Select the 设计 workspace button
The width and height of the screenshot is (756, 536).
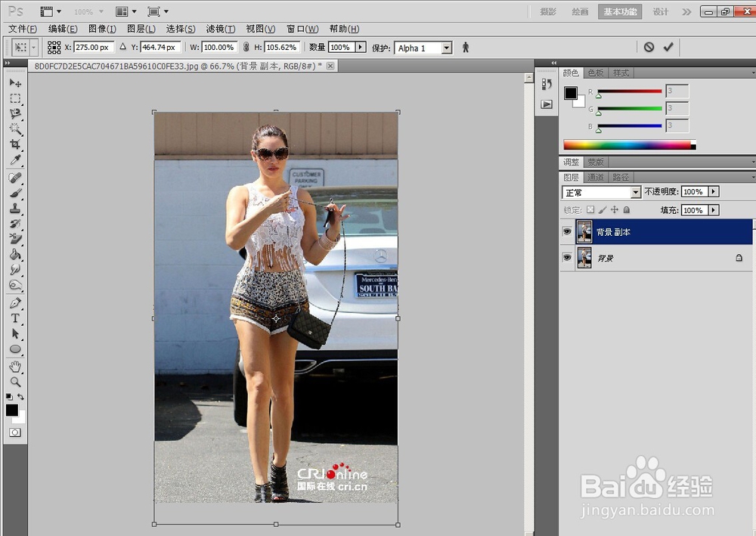coord(660,11)
